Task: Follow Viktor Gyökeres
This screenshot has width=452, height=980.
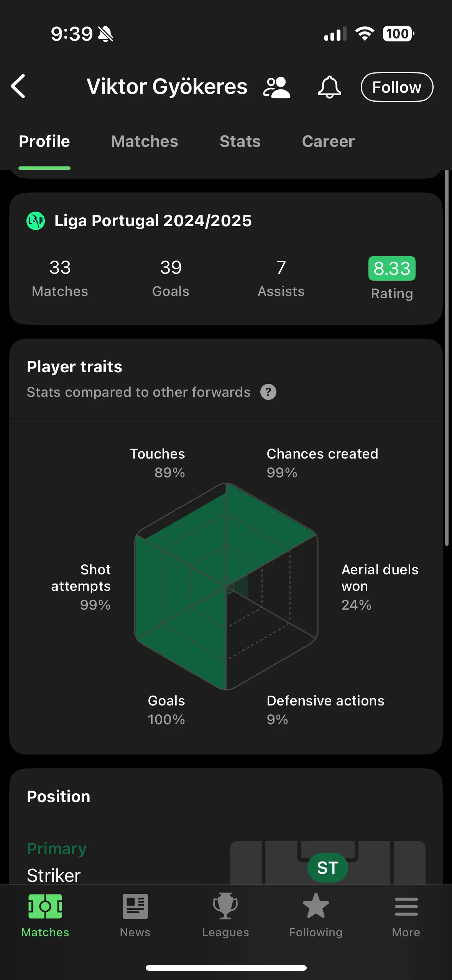Action: coord(397,87)
